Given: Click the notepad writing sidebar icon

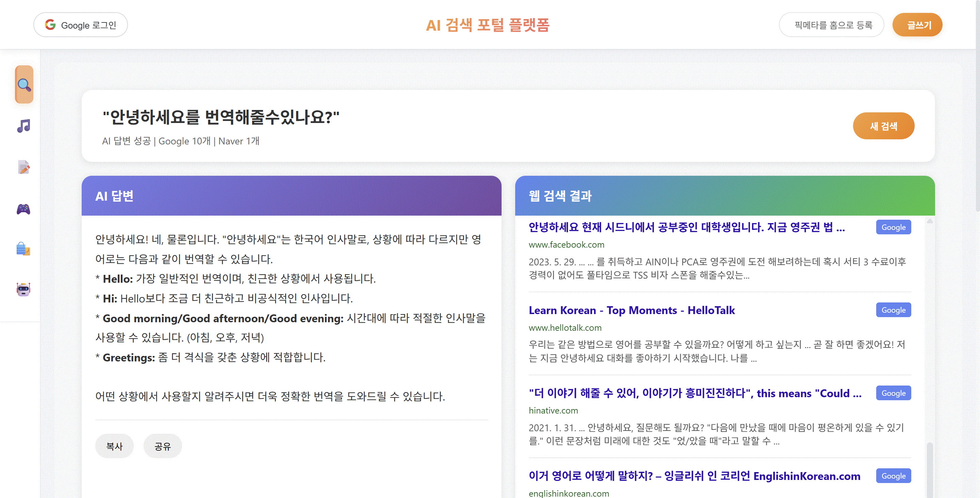Looking at the screenshot, I should [23, 167].
